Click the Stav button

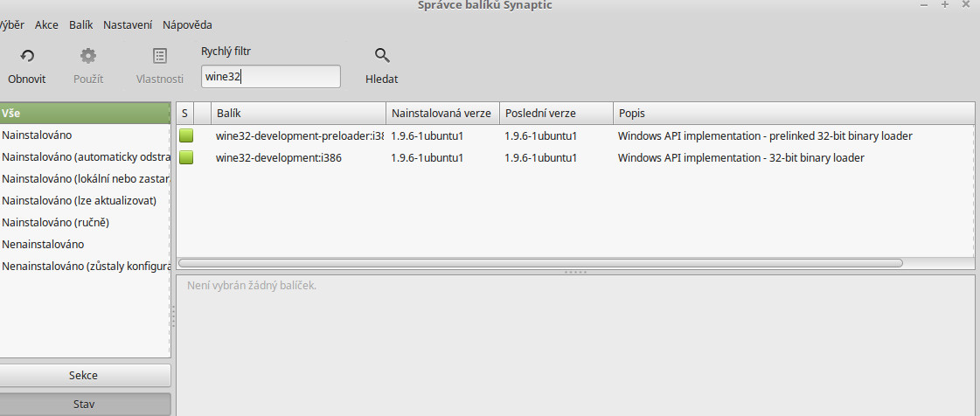coord(84,405)
